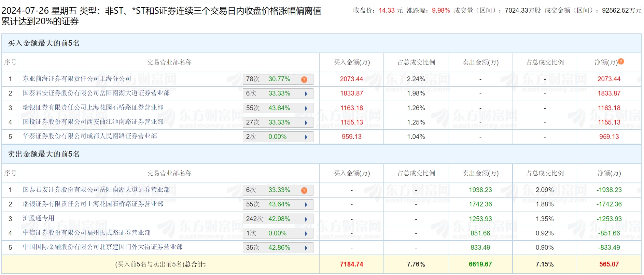Expand arrow next to 沪股通专用 stats
644x275 pixels.
pos(306,219)
